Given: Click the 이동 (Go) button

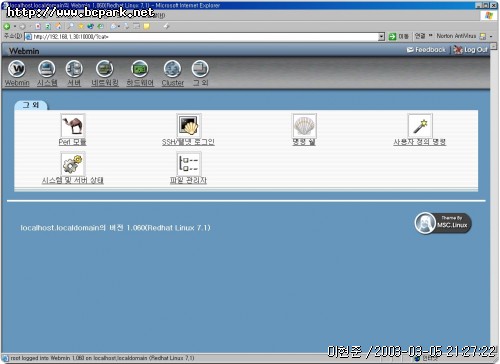Looking at the screenshot, I should [x=399, y=36].
